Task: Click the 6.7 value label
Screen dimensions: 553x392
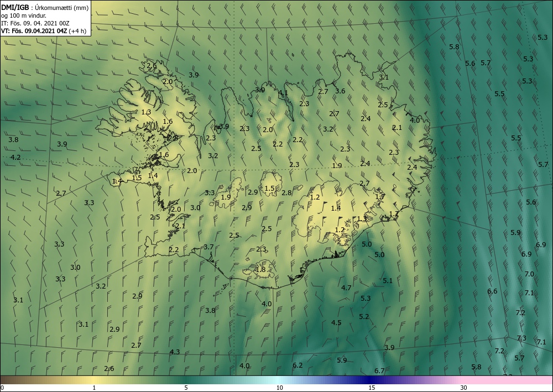Action: click(x=379, y=370)
